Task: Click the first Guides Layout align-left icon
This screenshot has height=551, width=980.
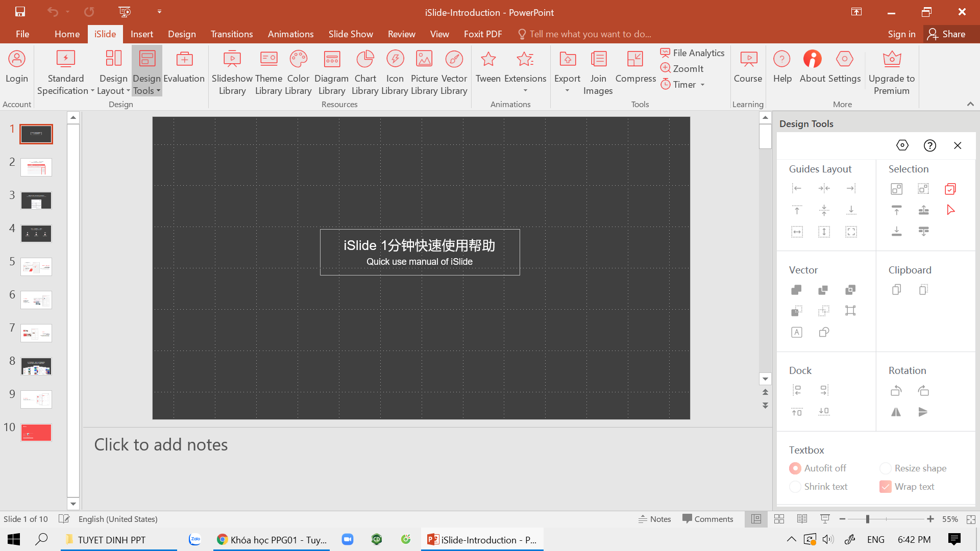Action: coord(797,189)
